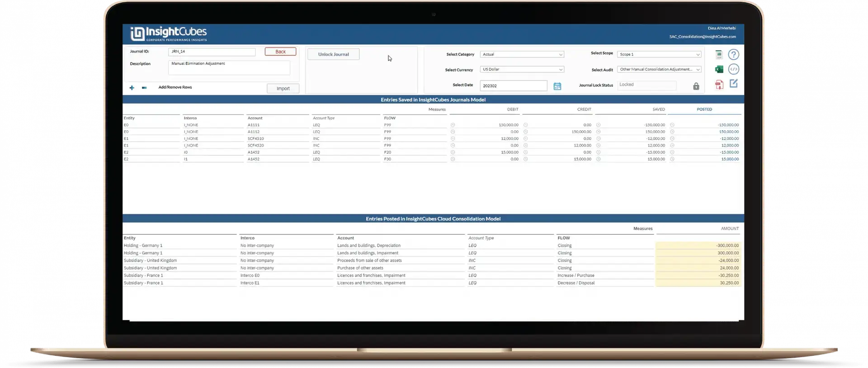868x368 pixels.
Task: Open the Select Scope dropdown showing Scope 1
Action: 659,54
